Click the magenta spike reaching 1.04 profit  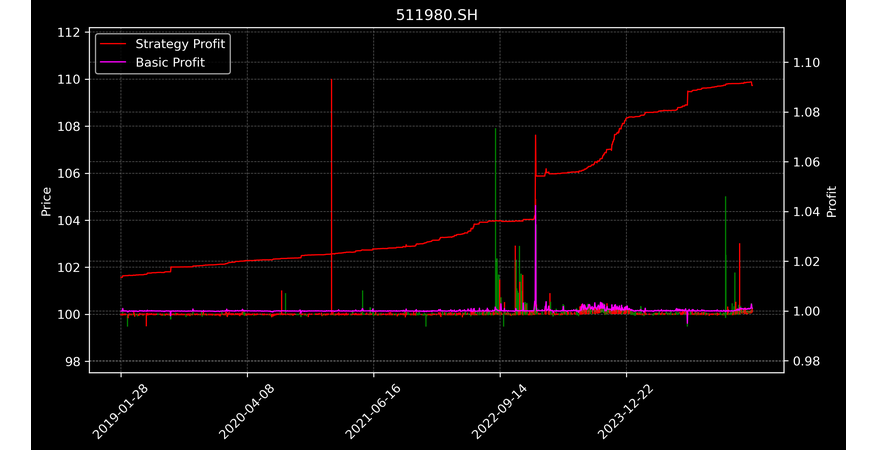[535, 257]
